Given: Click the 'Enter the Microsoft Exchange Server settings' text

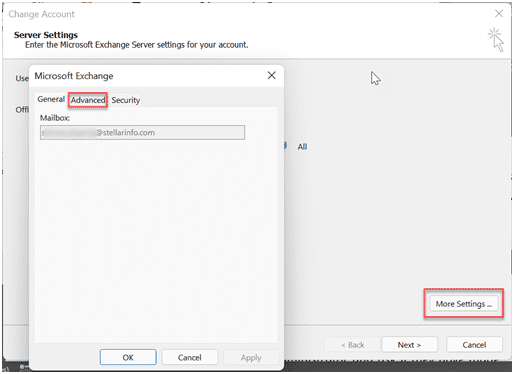Looking at the screenshot, I should coord(137,45).
